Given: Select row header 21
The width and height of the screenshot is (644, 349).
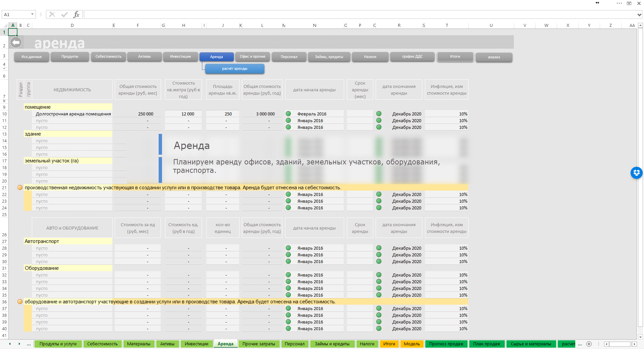Looking at the screenshot, I should 4,188.
